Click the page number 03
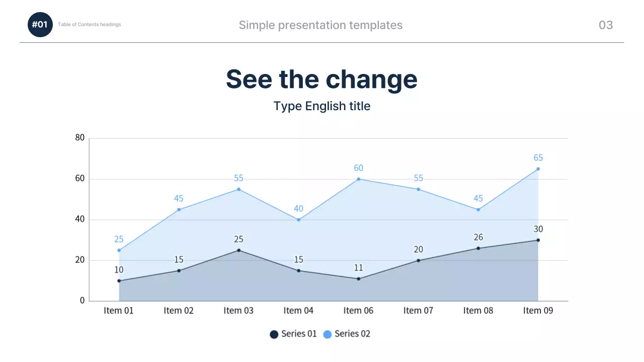The height and width of the screenshot is (362, 644). 606,25
